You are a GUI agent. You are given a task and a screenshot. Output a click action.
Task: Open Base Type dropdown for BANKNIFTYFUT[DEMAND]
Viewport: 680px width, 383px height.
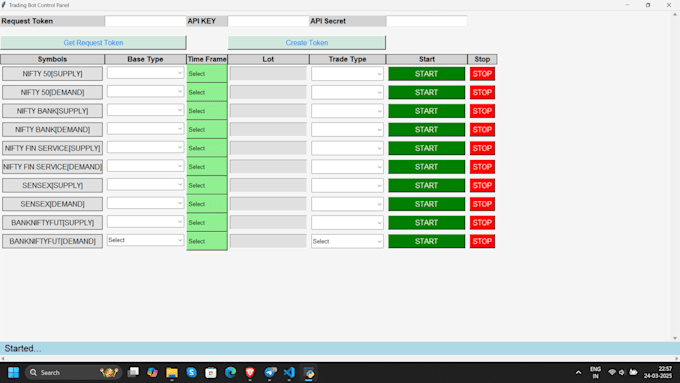pyautogui.click(x=145, y=240)
